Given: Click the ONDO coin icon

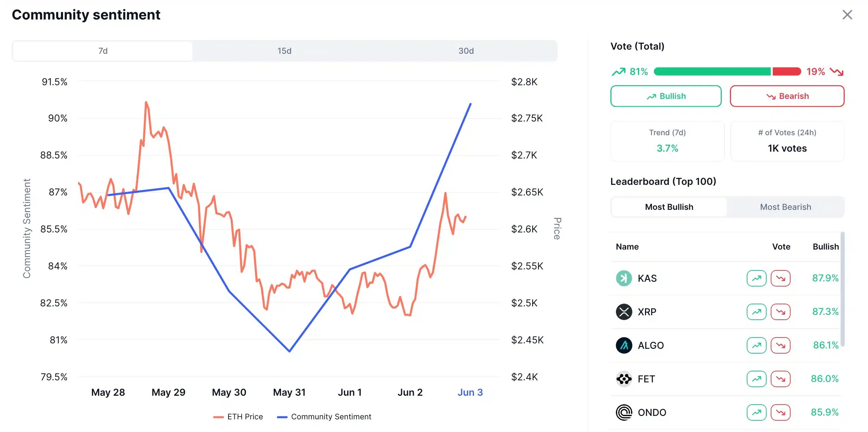Looking at the screenshot, I should 623,412.
